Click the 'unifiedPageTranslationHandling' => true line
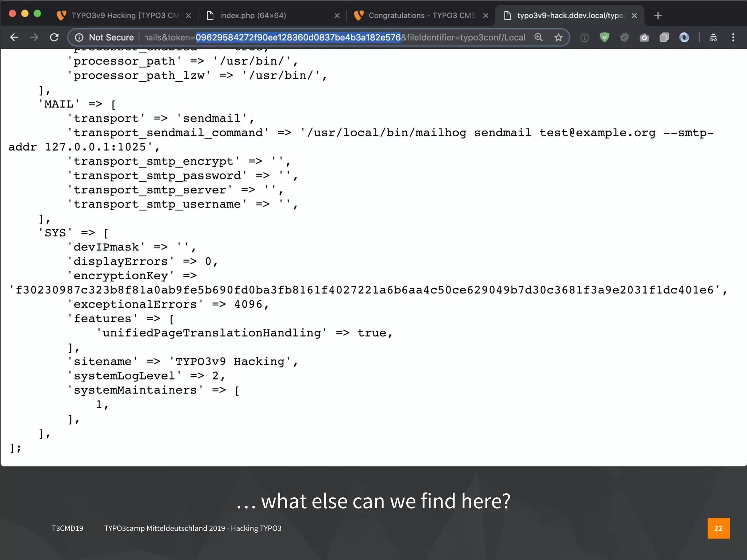This screenshot has width=747, height=560. tap(244, 333)
